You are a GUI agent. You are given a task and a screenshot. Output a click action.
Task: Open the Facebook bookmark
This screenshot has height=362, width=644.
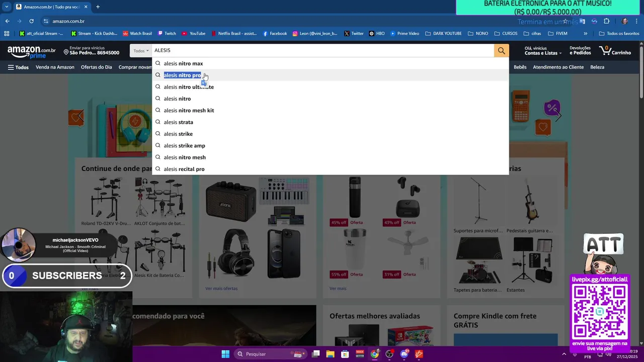coord(275,34)
